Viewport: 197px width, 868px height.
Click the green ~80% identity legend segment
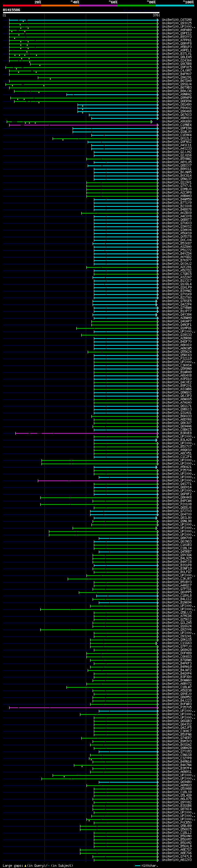pos(137,6)
